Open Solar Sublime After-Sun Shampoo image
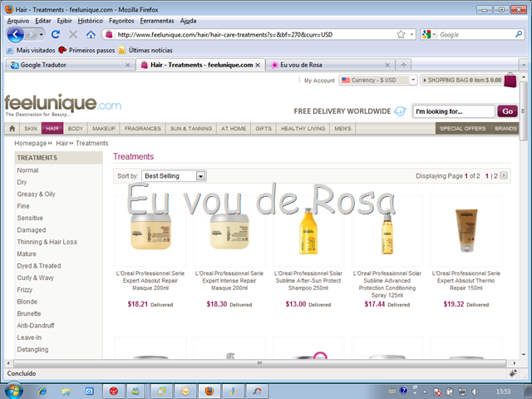 [308, 231]
